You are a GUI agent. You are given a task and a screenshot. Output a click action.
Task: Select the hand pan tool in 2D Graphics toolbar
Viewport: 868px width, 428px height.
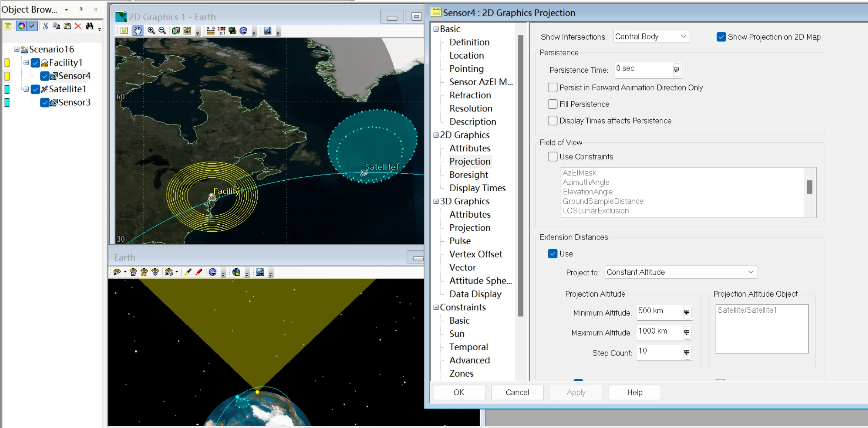[138, 31]
